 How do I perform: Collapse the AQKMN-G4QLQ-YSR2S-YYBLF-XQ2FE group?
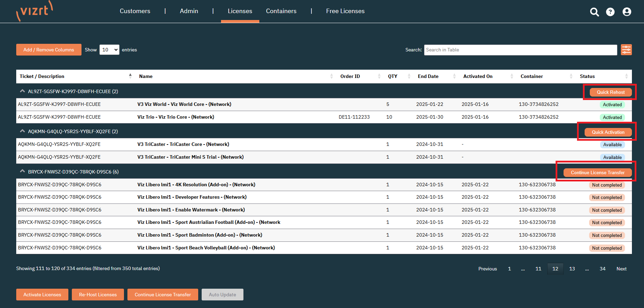(22, 131)
